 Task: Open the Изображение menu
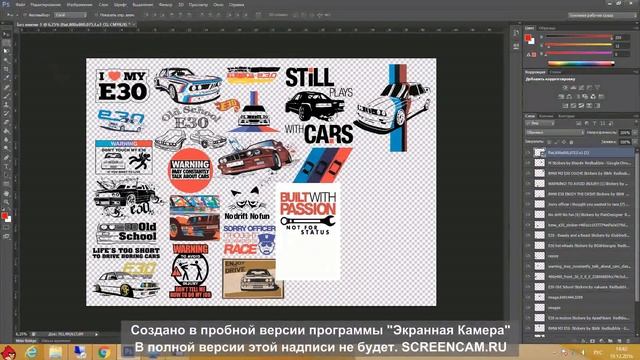click(80, 5)
